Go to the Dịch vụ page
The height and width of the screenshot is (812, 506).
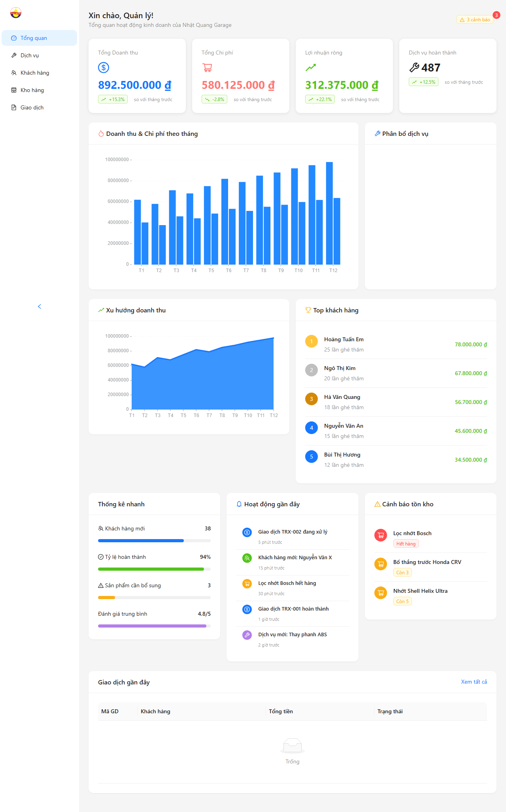point(39,55)
